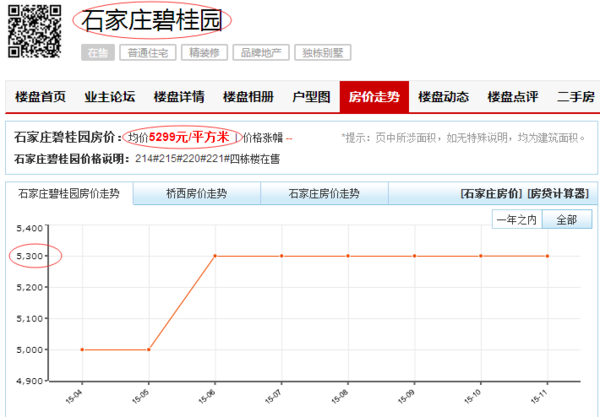Click the QR code image
Viewport: 600px width, 417px height.
tap(34, 31)
